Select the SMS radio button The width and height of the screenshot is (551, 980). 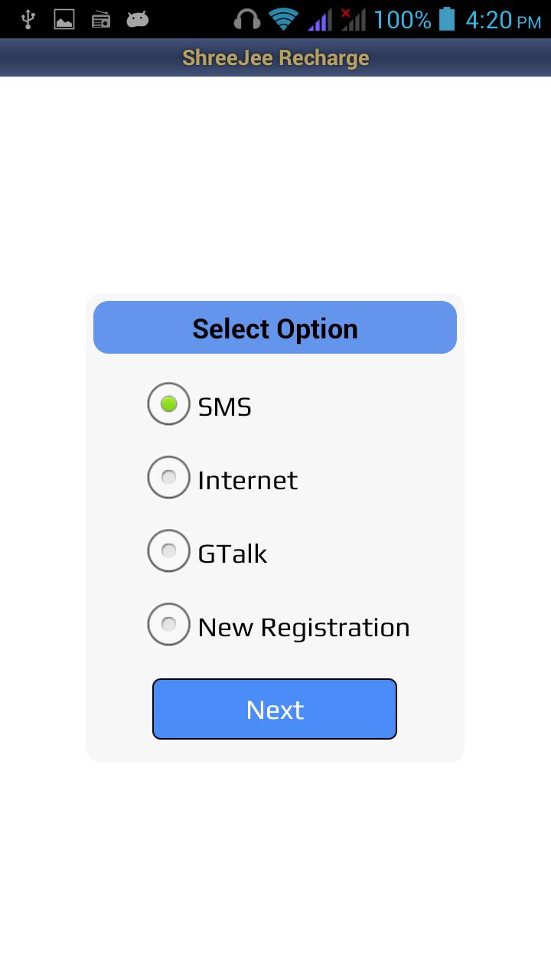tap(168, 404)
